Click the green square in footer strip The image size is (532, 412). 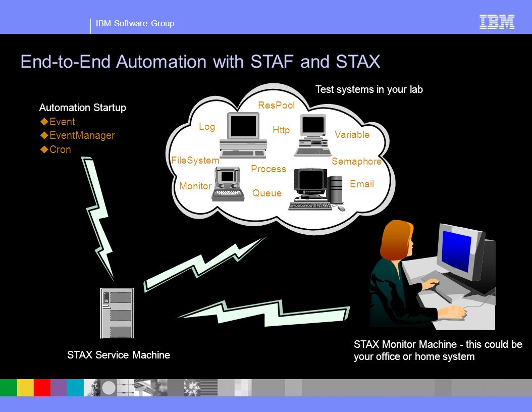pyautogui.click(x=9, y=388)
